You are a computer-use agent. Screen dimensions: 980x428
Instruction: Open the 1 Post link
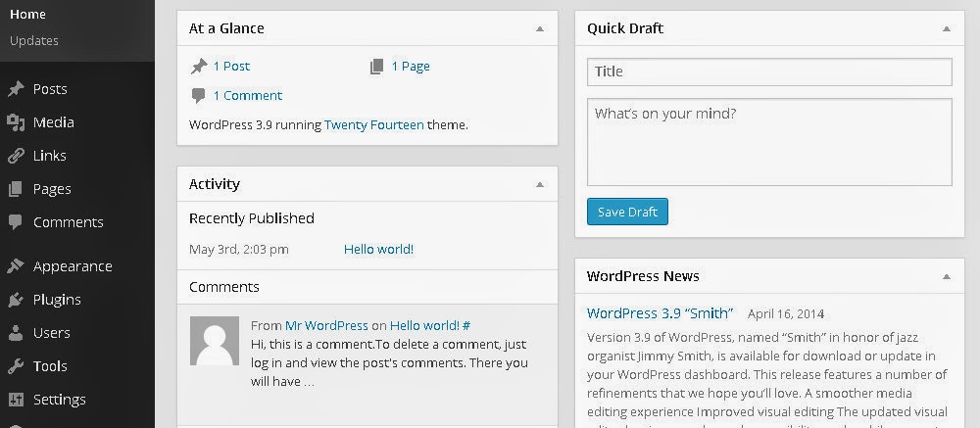click(x=231, y=67)
